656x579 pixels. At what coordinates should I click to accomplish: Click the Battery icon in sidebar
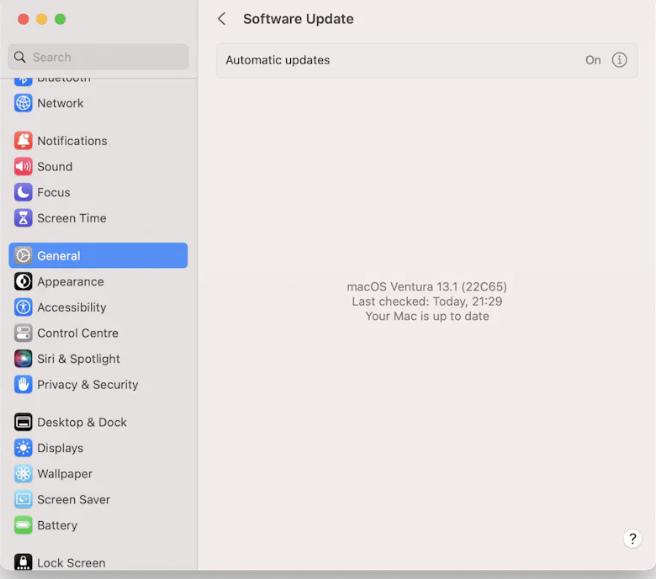pyautogui.click(x=23, y=525)
